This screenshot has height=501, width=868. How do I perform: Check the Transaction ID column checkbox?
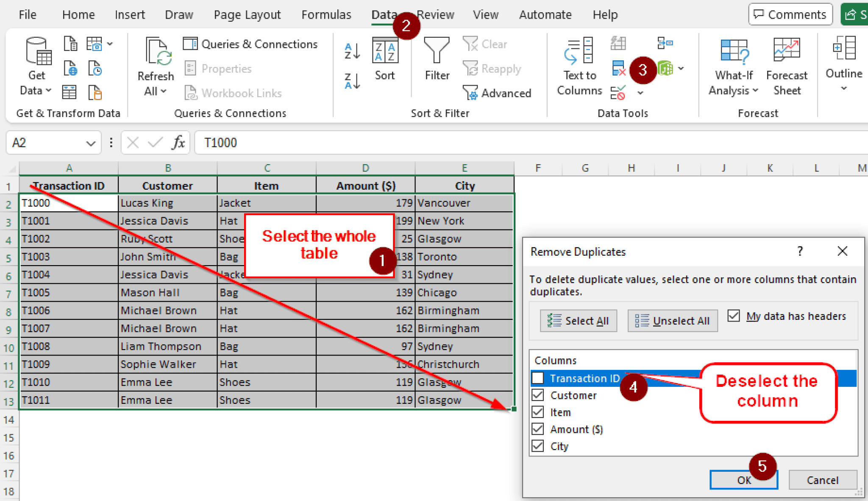pyautogui.click(x=537, y=378)
